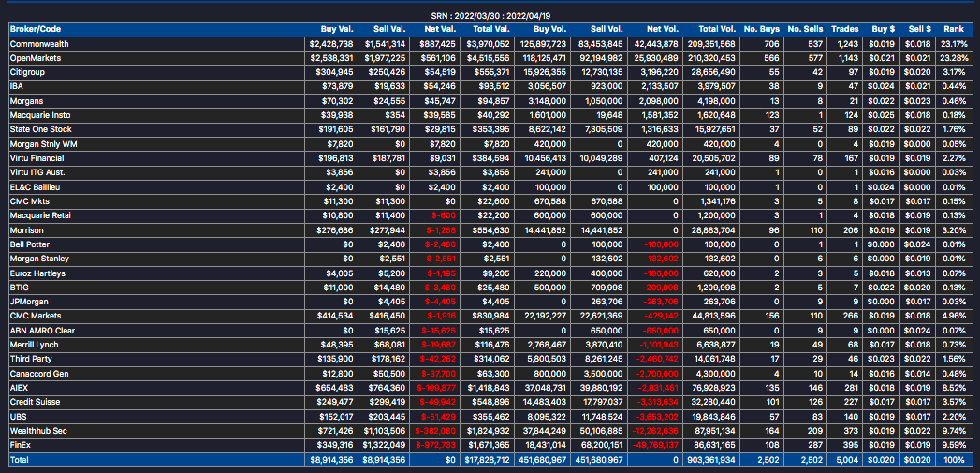
Task: Click the Sell $ column header
Action: tap(920, 29)
